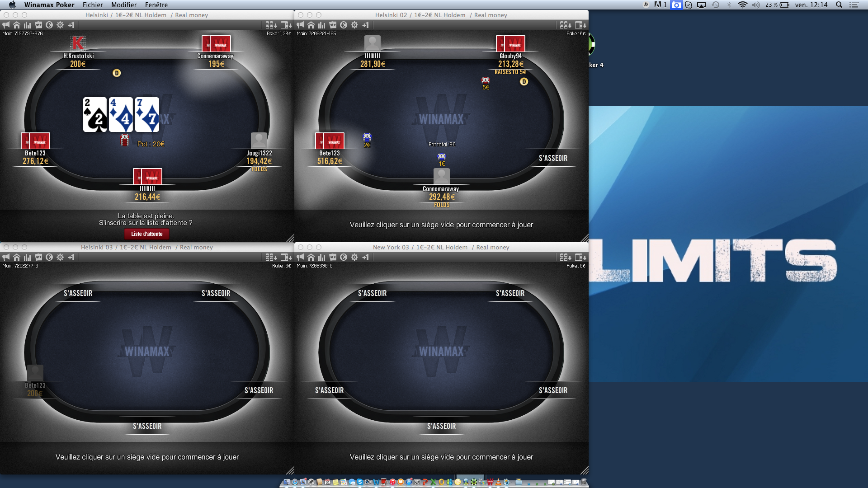Click H.Krustofski's player avatar in Helsinki table
The height and width of the screenshot is (488, 868).
coord(78,43)
